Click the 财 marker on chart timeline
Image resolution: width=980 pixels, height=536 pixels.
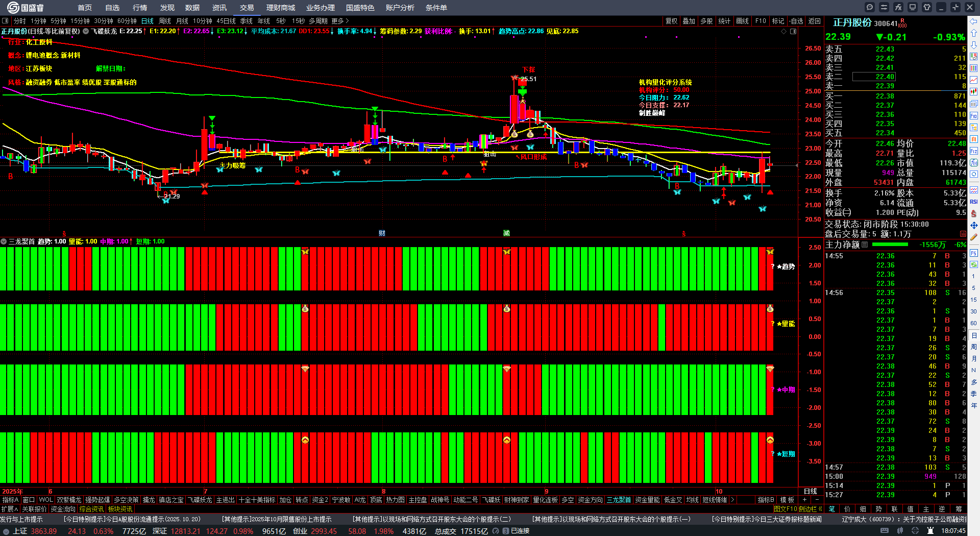[382, 233]
